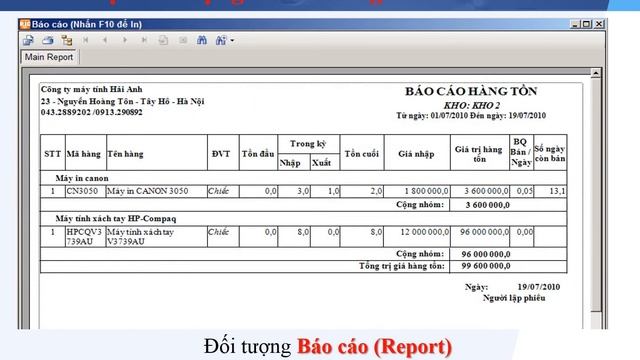Click days remaining value 13,1
The height and width of the screenshot is (360, 640).
[558, 191]
